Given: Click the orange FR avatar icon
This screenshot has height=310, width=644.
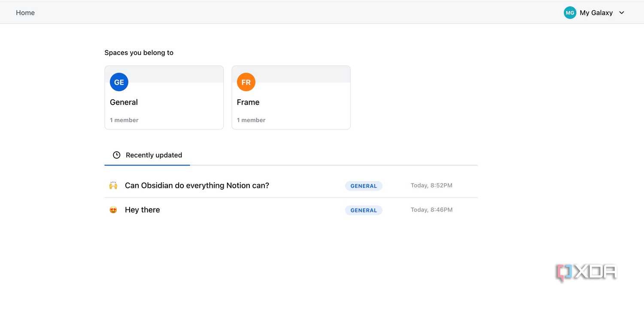Looking at the screenshot, I should pyautogui.click(x=246, y=82).
